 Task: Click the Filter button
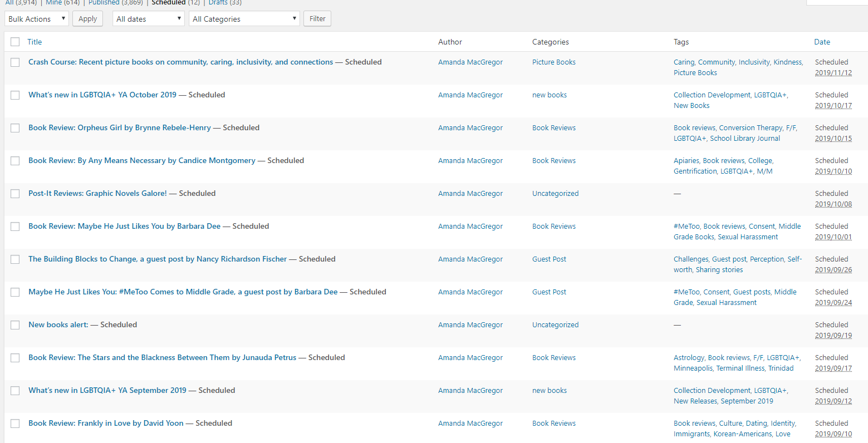(x=317, y=19)
